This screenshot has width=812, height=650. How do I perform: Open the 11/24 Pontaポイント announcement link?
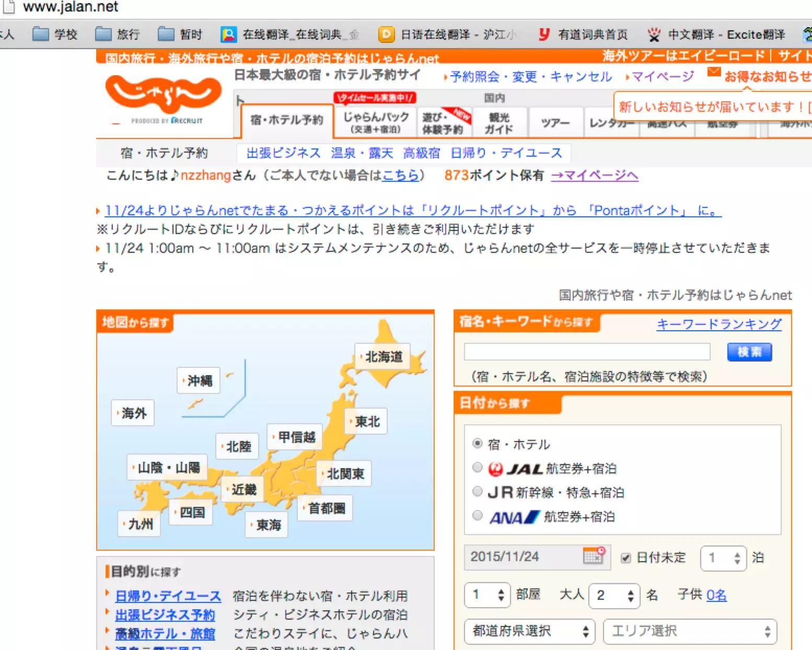pos(413,211)
